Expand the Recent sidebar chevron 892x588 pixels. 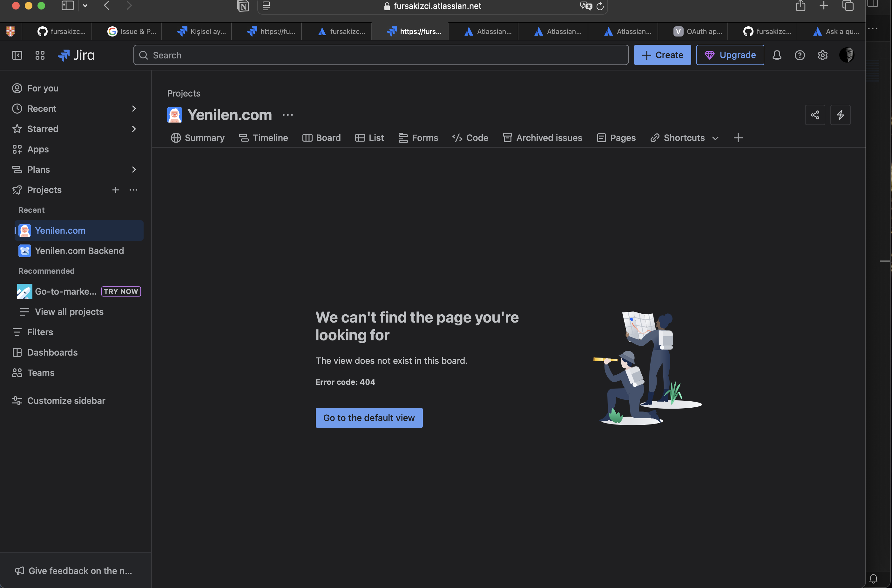(134, 109)
